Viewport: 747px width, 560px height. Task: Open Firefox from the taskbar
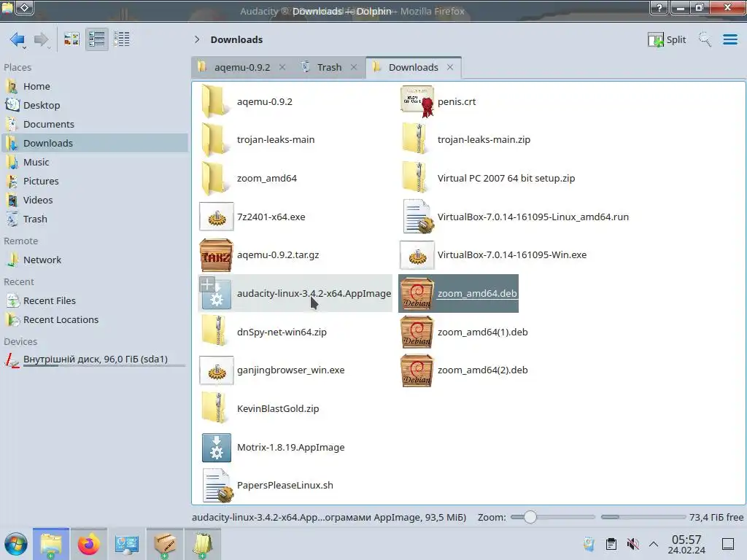(x=88, y=544)
